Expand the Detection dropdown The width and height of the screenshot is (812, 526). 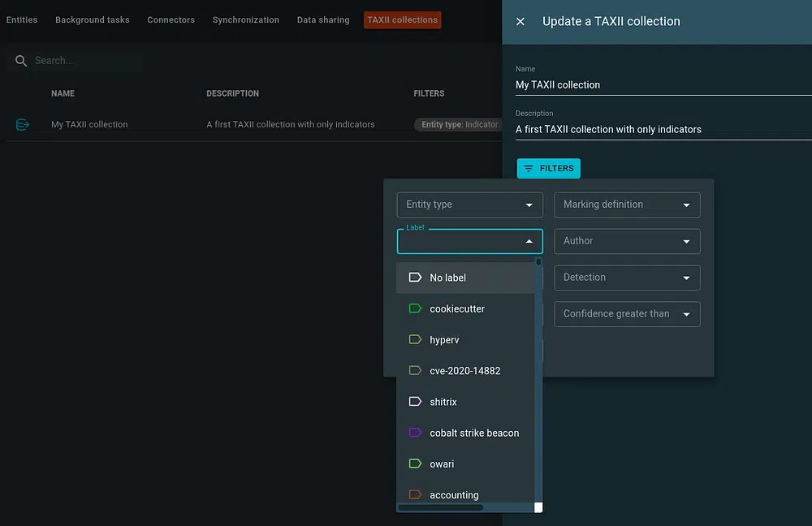[627, 278]
